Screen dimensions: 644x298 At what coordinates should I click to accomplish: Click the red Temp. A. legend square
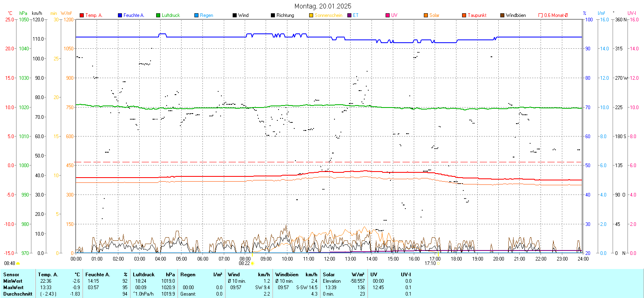82,15
